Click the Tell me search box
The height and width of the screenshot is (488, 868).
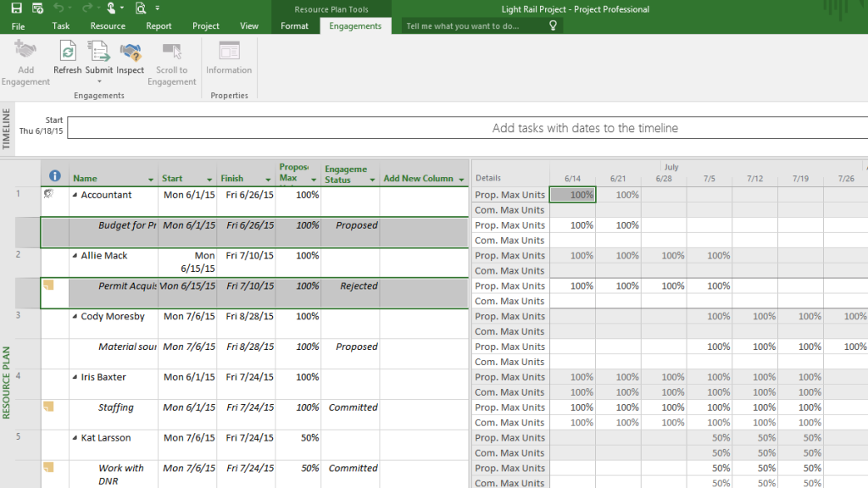(x=475, y=26)
